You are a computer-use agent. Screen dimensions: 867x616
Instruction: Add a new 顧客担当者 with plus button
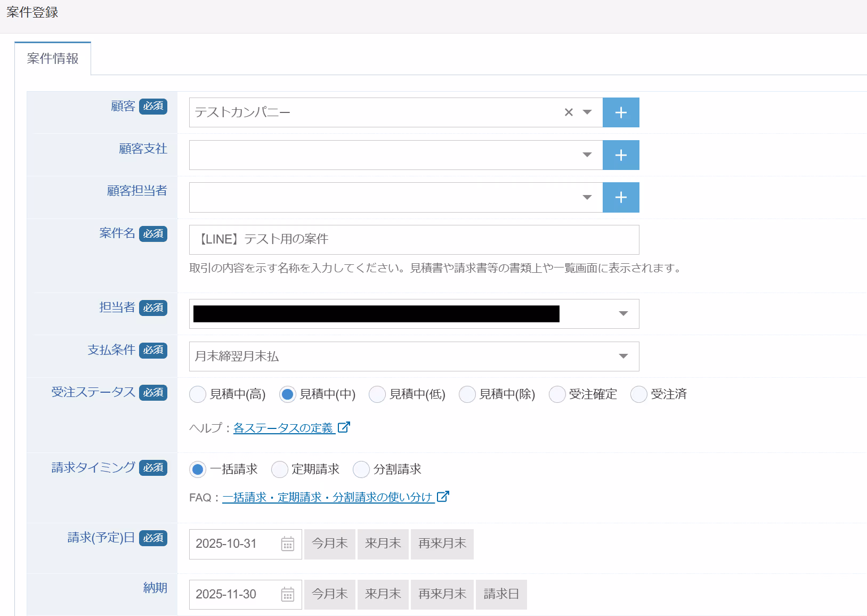pos(621,198)
